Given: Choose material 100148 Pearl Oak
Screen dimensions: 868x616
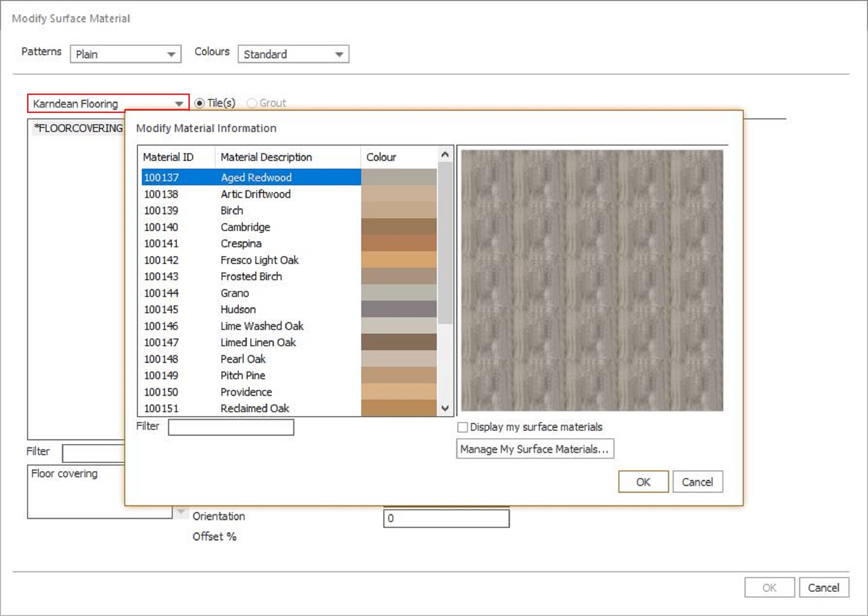Looking at the screenshot, I should point(289,359).
